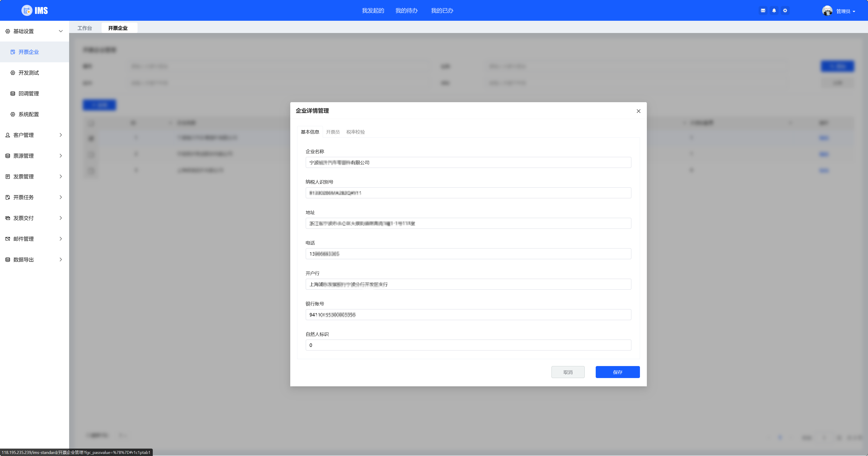Open the settings gear icon in header

pos(785,10)
